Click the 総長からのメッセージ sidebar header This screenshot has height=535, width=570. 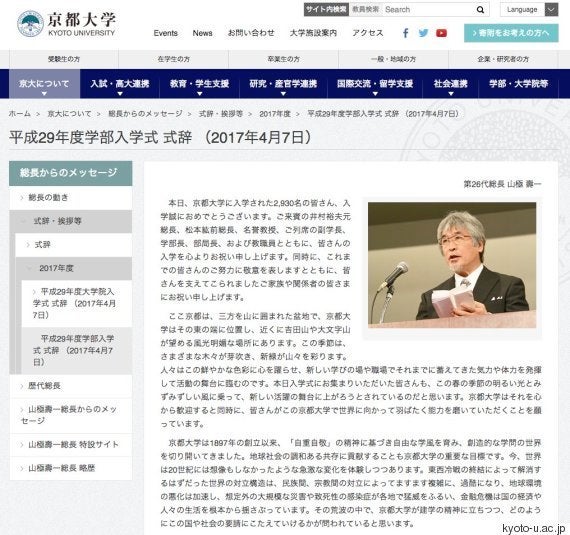[x=71, y=173]
